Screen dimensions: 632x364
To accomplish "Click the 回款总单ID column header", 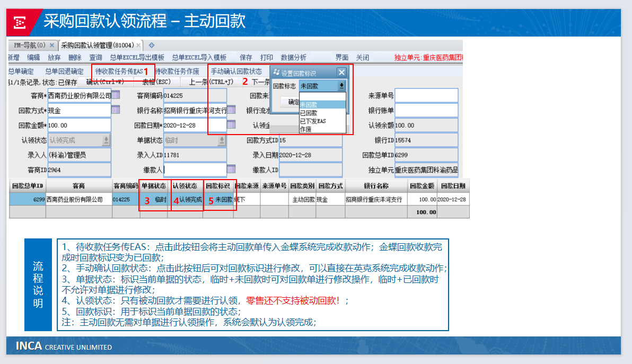I will tap(28, 185).
